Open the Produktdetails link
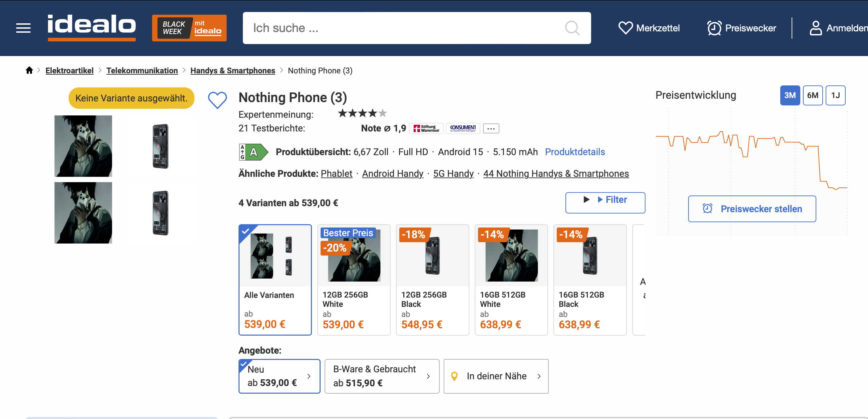Screen dimensions: 868x419 (575, 152)
